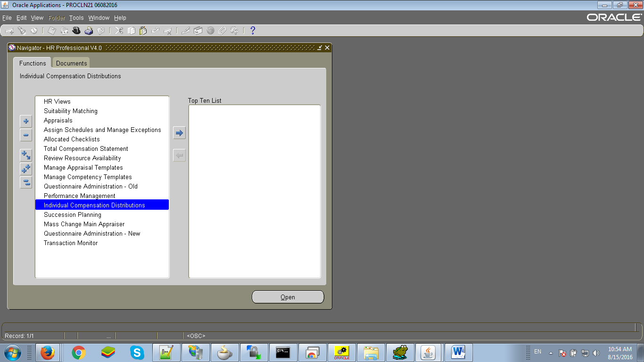The width and height of the screenshot is (644, 362).
Task: Open Google Chrome from the taskbar
Action: (x=78, y=353)
